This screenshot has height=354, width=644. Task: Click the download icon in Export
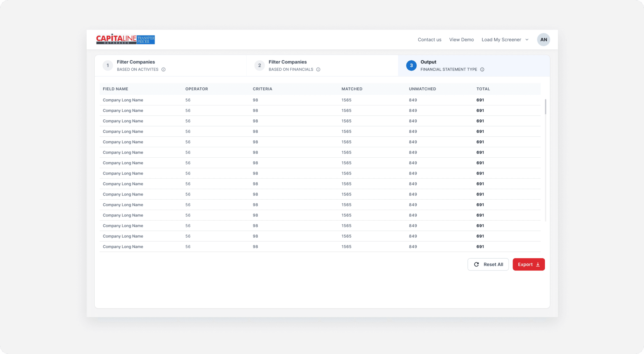[x=538, y=264]
